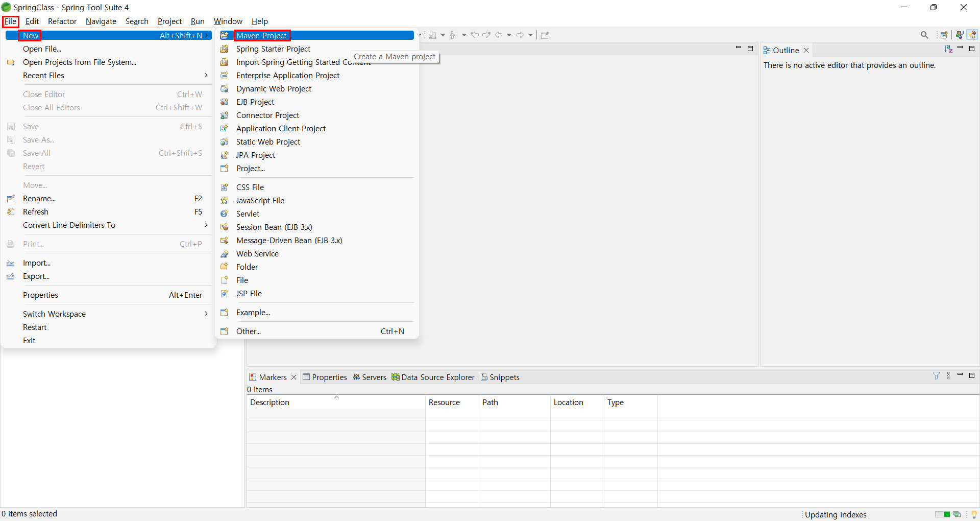
Task: Click the background operations icon in the status bar
Action: tap(957, 514)
